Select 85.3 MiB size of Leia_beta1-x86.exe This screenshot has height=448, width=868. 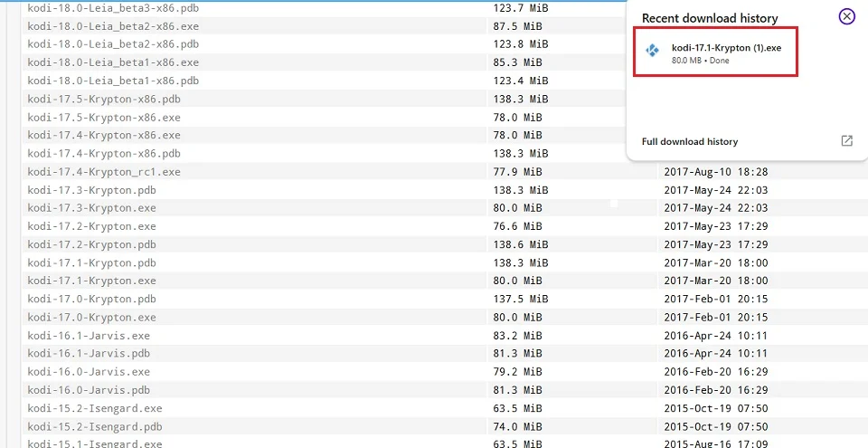[517, 62]
